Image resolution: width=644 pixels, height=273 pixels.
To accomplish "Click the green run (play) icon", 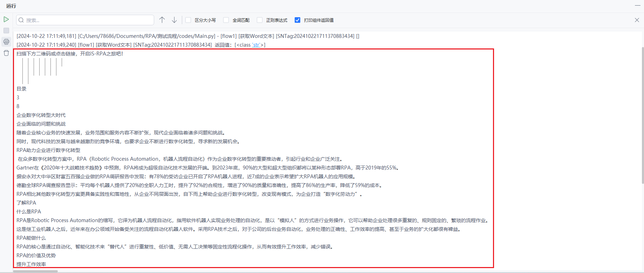I will [6, 19].
